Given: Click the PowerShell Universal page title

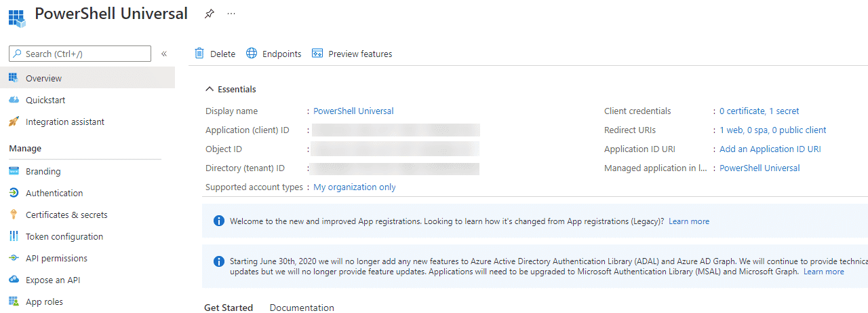Looking at the screenshot, I should pos(111,14).
